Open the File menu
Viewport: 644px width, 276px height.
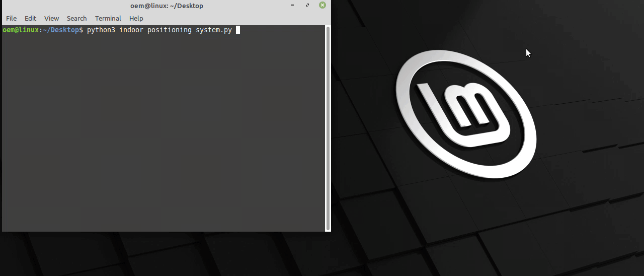11,18
